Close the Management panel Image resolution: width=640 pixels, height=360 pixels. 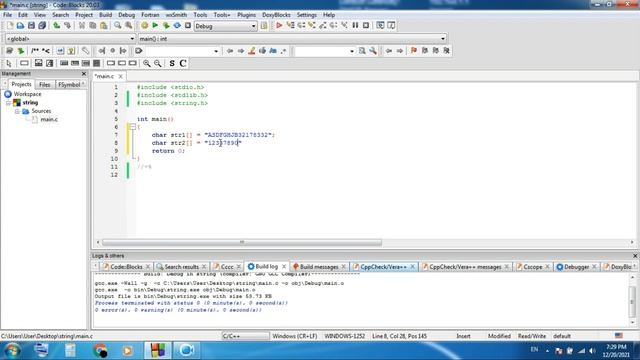click(x=84, y=74)
